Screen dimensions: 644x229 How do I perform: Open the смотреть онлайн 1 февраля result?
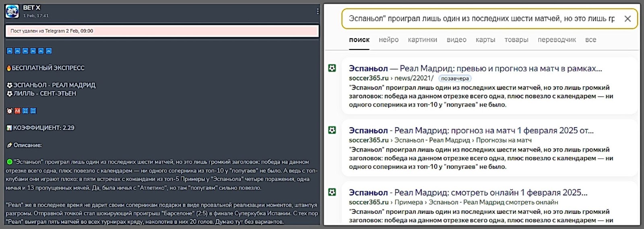468,192
